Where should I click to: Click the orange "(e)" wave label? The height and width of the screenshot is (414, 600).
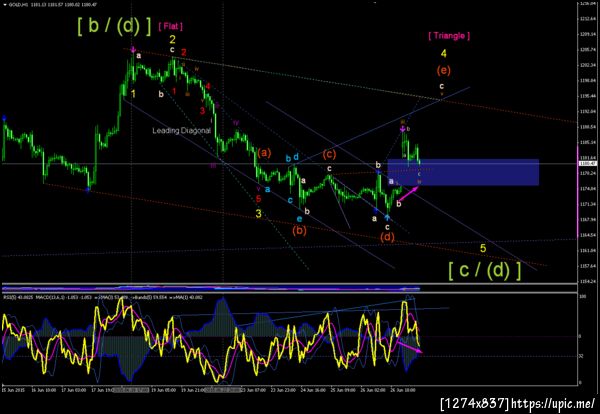(443, 70)
